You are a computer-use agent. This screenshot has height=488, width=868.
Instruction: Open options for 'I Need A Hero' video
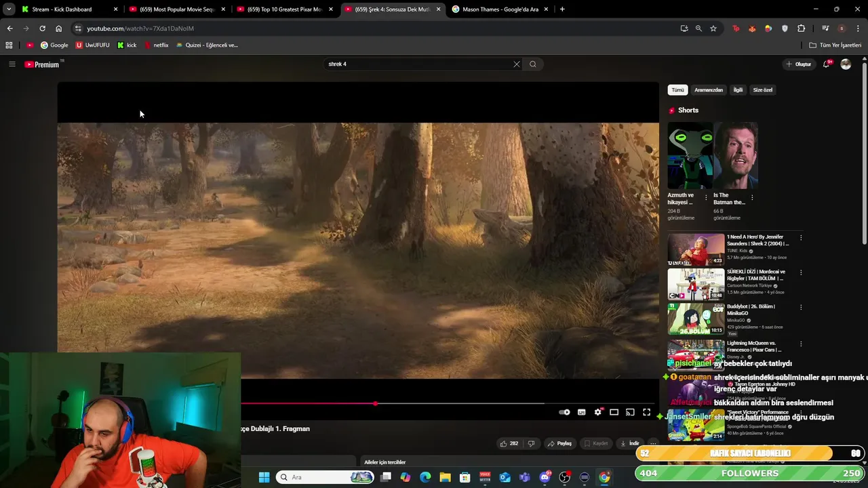click(x=801, y=238)
